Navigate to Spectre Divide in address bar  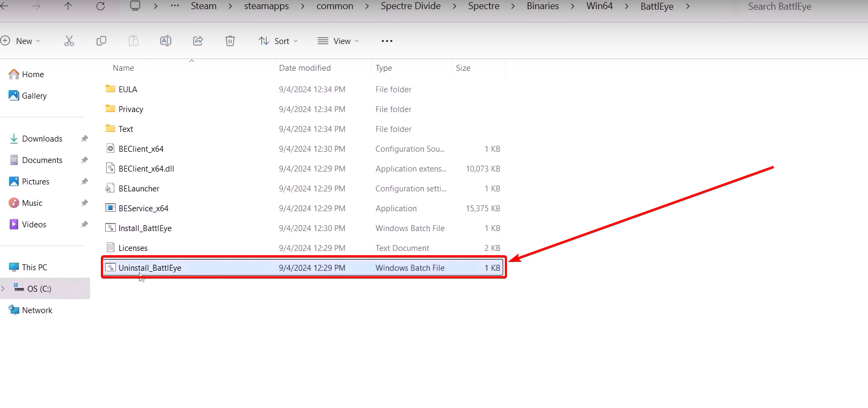click(410, 6)
